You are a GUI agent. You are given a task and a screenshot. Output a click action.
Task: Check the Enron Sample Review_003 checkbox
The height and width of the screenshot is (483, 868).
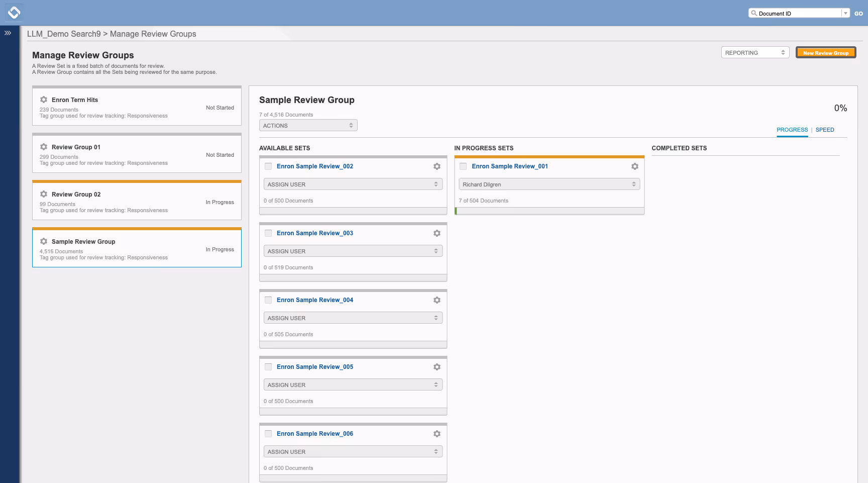click(x=268, y=233)
